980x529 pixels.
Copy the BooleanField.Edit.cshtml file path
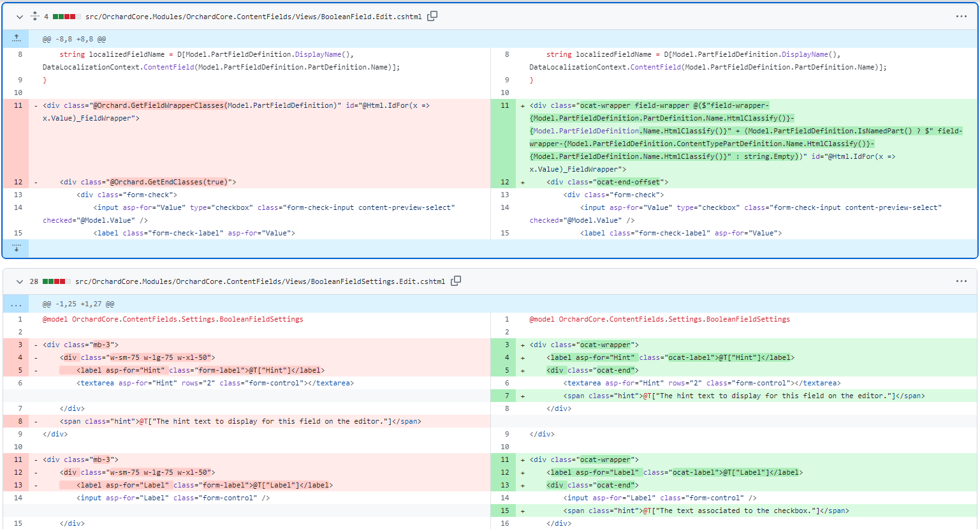click(432, 16)
